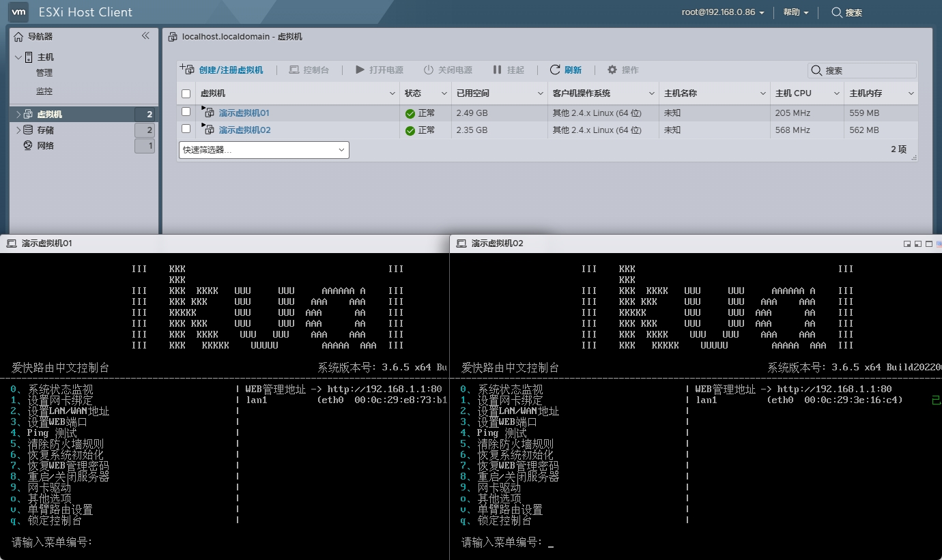
Task: Click the VMware vm logo icon
Action: pos(19,12)
